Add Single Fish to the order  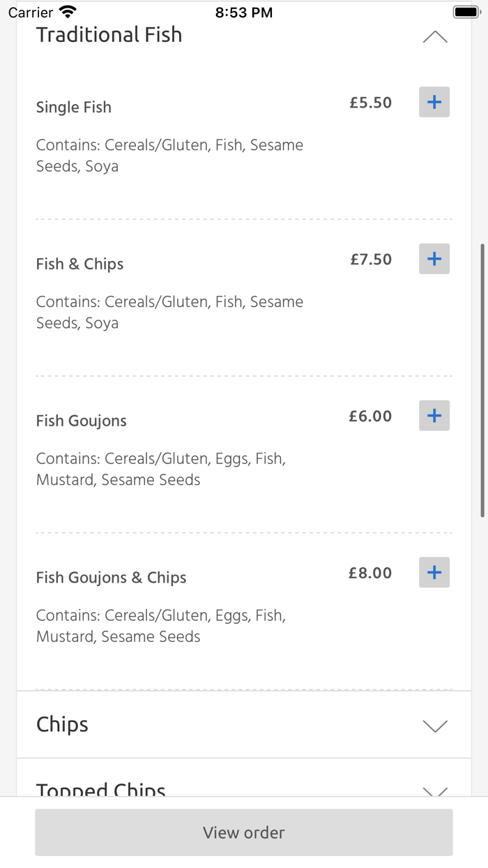[x=434, y=103]
